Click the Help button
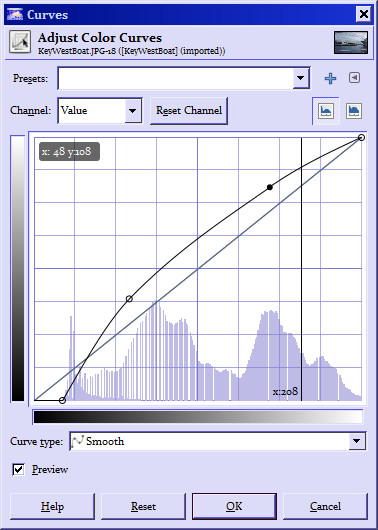378x530 pixels. click(x=52, y=506)
